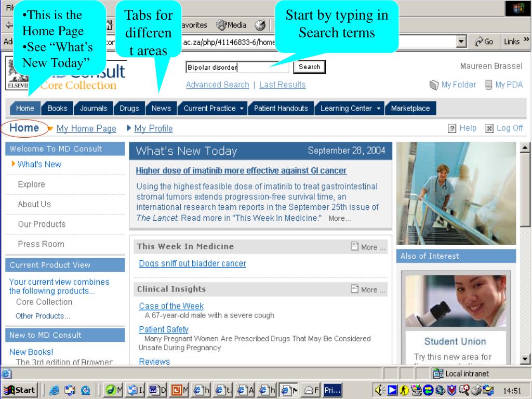The height and width of the screenshot is (399, 532).
Task: Open the News tab
Action: point(161,108)
